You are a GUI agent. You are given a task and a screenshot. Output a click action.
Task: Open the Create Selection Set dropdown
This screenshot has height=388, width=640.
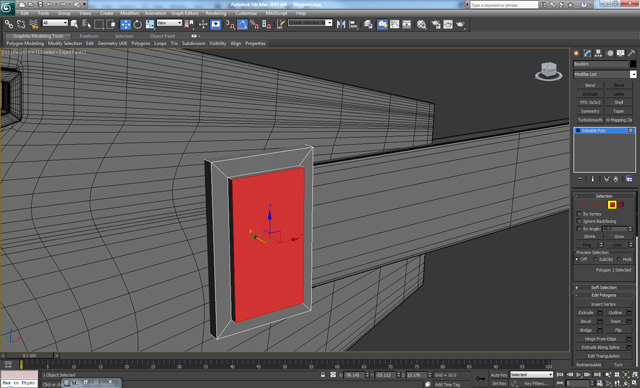click(x=310, y=23)
